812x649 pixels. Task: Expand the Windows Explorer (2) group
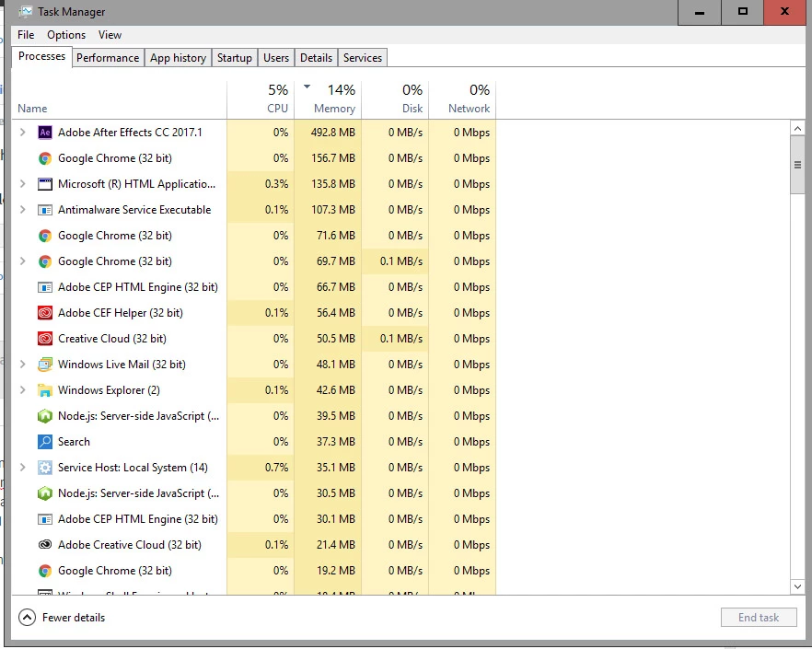22,390
